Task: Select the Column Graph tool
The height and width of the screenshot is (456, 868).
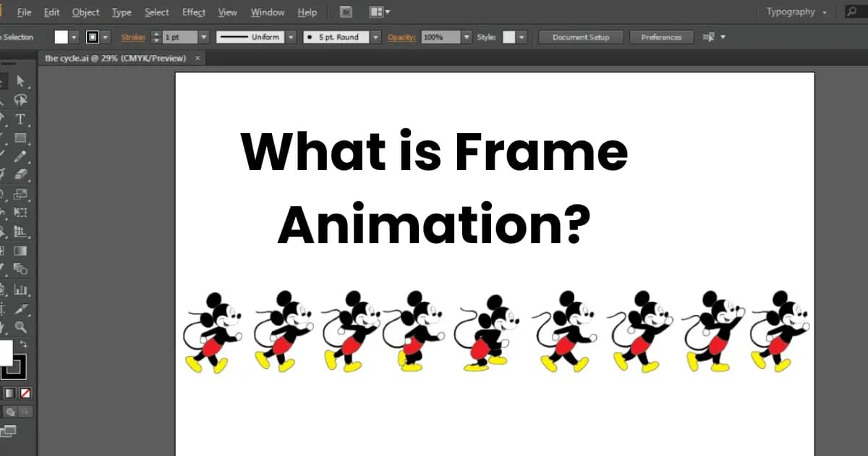Action: coord(21,290)
